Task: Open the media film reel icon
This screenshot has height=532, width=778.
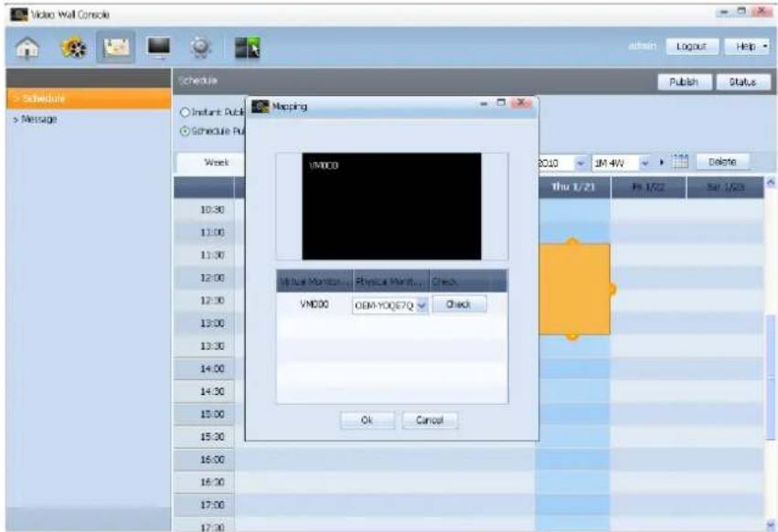Action: (x=73, y=48)
